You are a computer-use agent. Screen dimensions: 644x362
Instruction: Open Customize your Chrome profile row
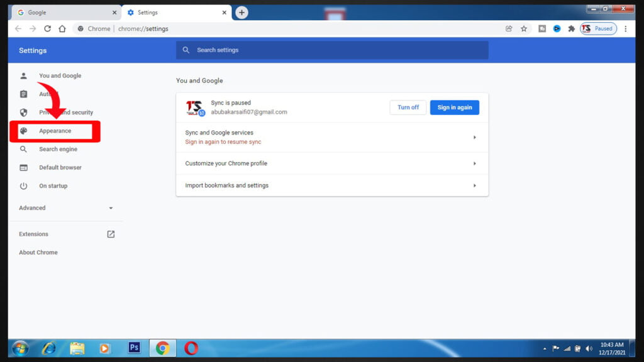click(x=332, y=163)
